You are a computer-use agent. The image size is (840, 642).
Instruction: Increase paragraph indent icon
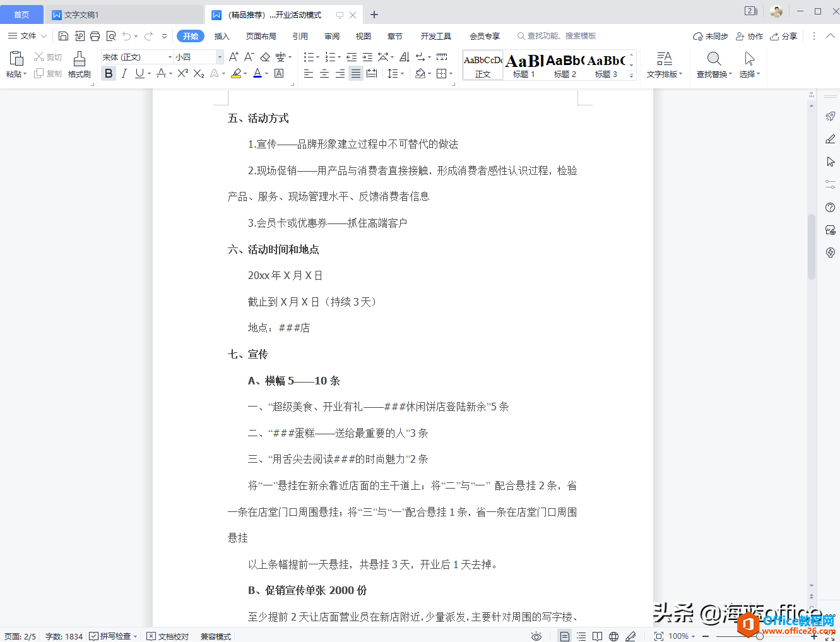coord(367,57)
